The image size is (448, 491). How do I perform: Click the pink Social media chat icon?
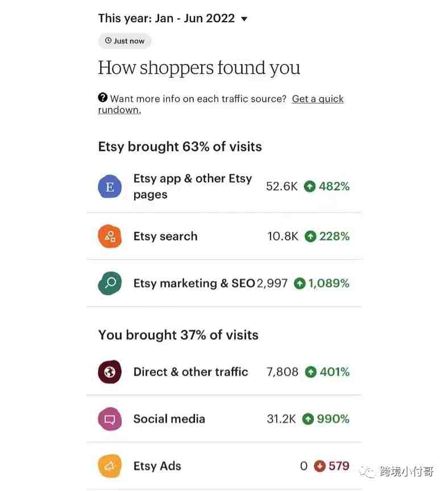[110, 419]
